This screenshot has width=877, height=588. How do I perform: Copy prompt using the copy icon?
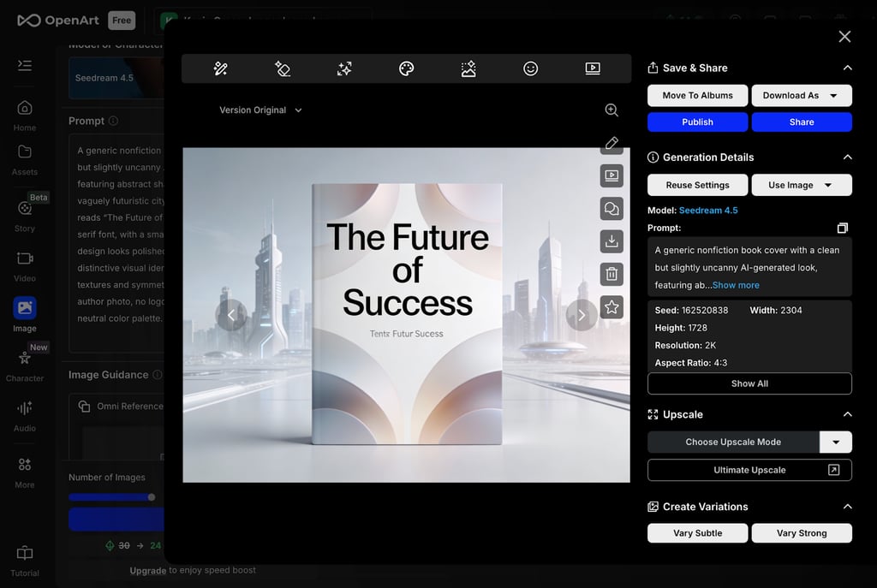coord(843,228)
